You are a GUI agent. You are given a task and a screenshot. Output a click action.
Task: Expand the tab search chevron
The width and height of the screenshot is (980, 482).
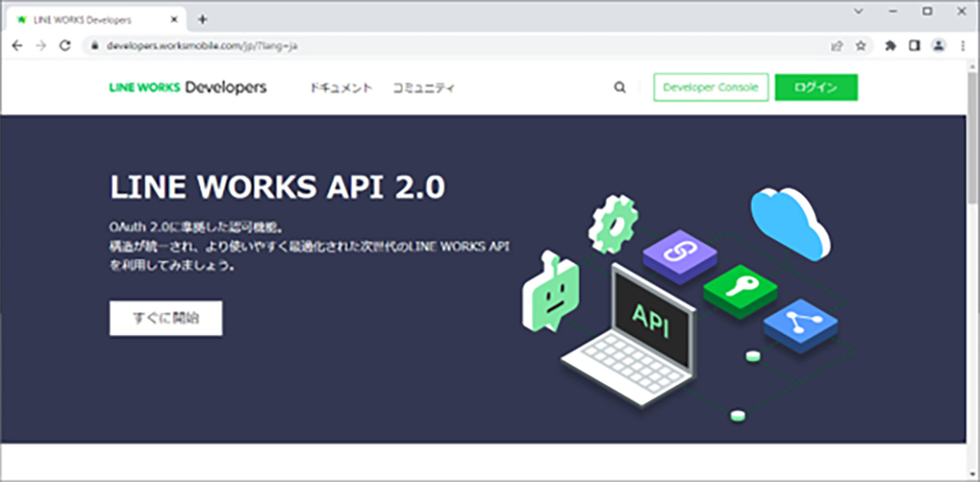point(859,11)
